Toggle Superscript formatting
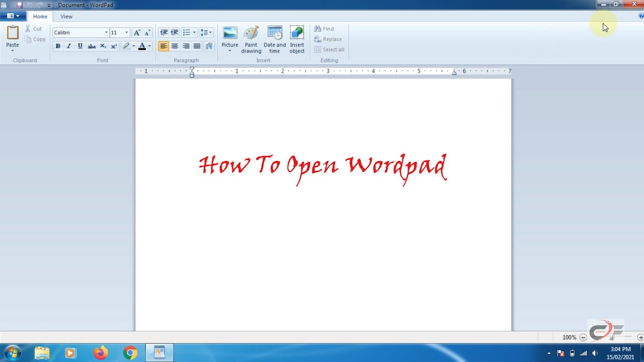 [x=114, y=46]
